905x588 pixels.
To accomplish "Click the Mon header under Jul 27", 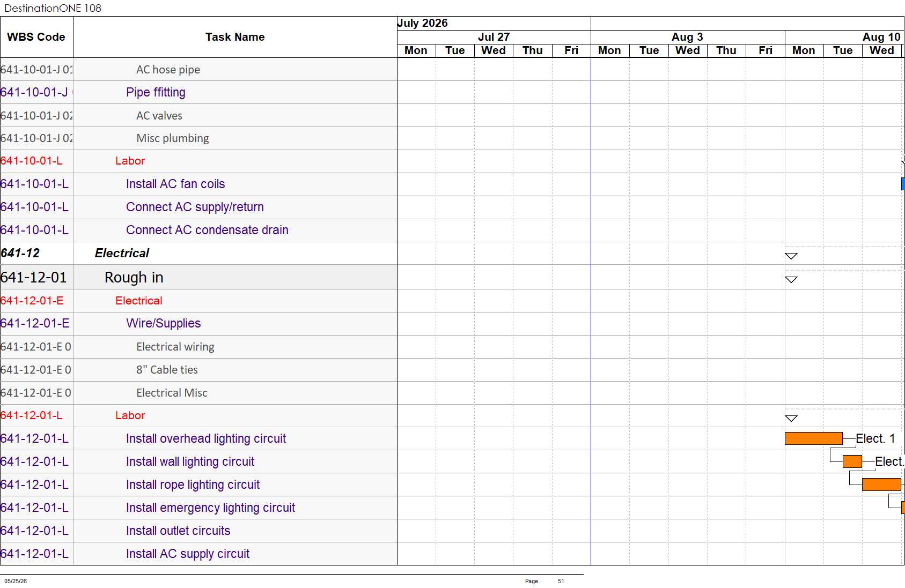I will tap(416, 50).
